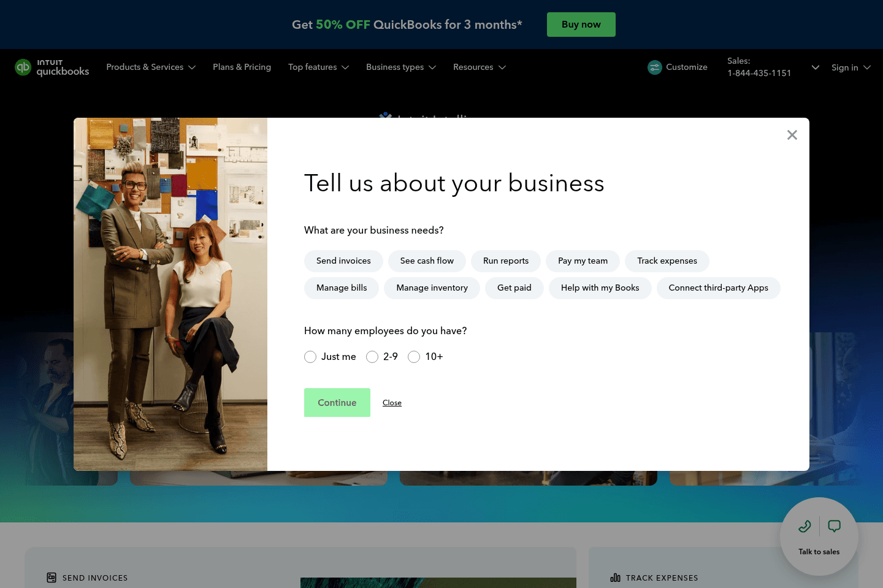
Task: Select the 10+ employees option
Action: pos(414,356)
